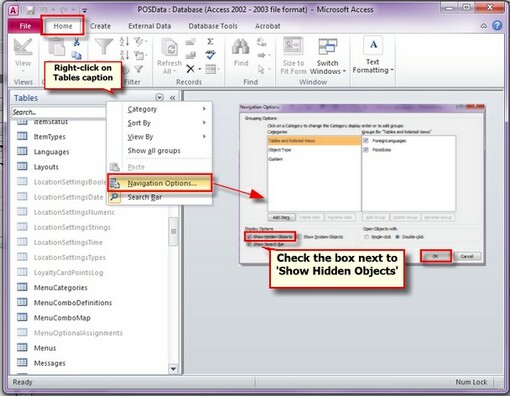Screen dimensions: 510x396
Task: Click Cancel in Navigation Options dialog
Action: [x=467, y=256]
